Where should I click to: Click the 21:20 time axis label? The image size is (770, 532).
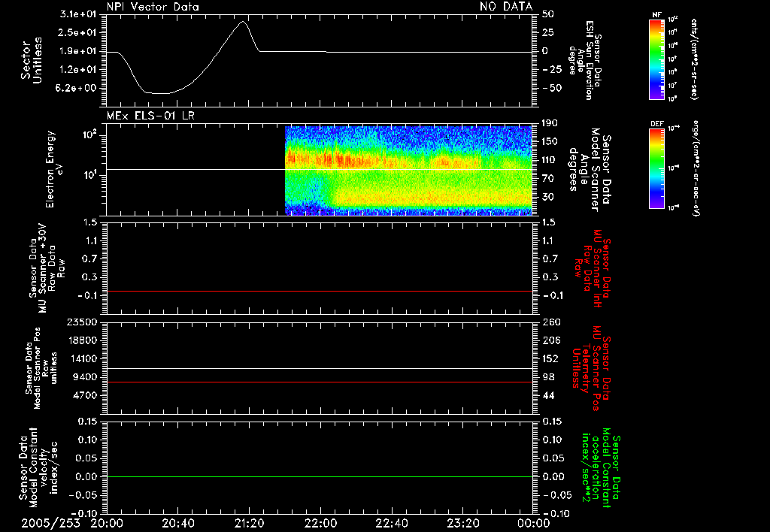249,523
